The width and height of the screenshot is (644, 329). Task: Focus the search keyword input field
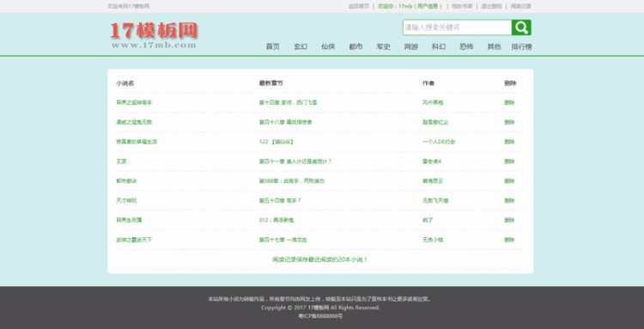point(457,27)
